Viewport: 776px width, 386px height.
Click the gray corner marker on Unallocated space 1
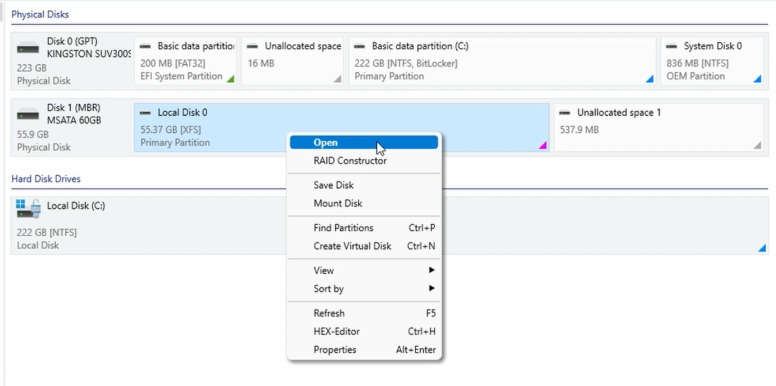(757, 145)
